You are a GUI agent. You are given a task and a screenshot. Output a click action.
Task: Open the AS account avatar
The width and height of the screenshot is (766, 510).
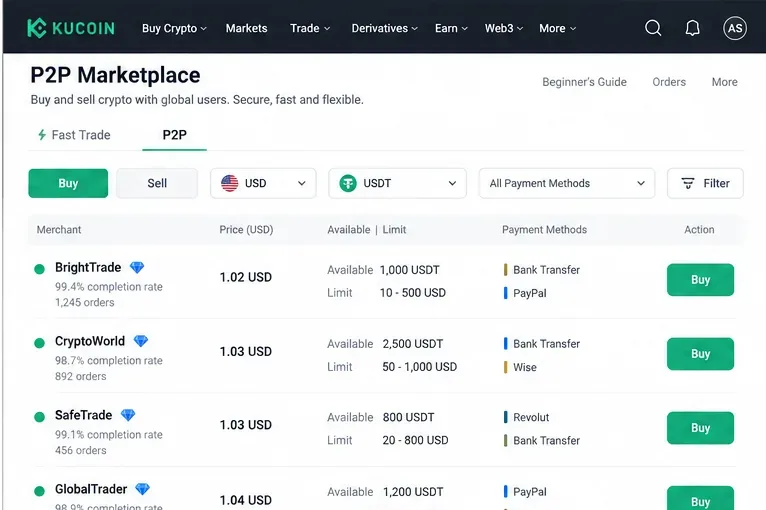[x=735, y=28]
